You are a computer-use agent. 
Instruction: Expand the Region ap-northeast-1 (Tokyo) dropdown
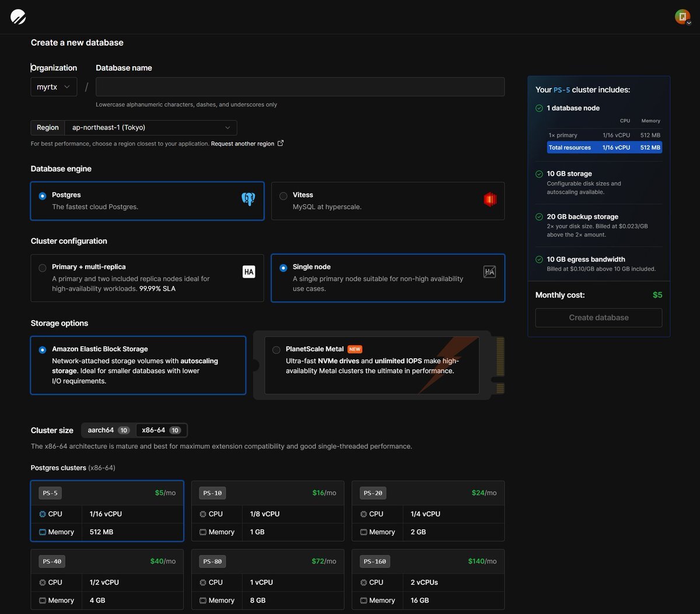pos(150,128)
